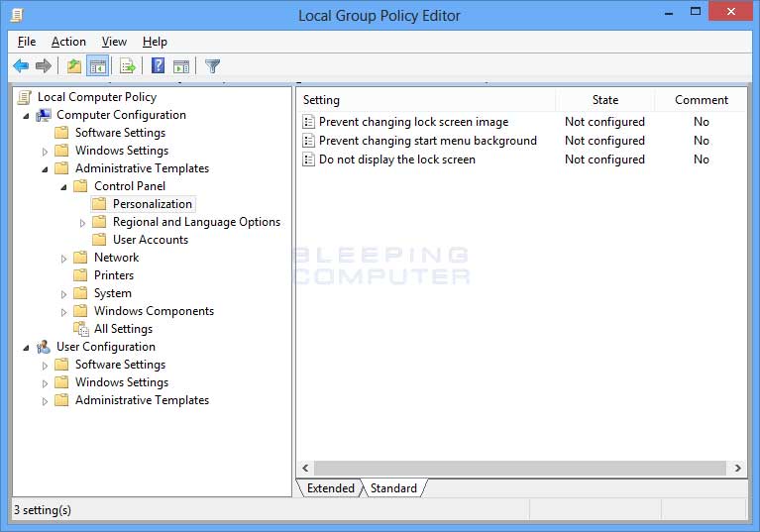Select Regional and Language Options tree item
The height and width of the screenshot is (532, 760).
[x=196, y=222]
